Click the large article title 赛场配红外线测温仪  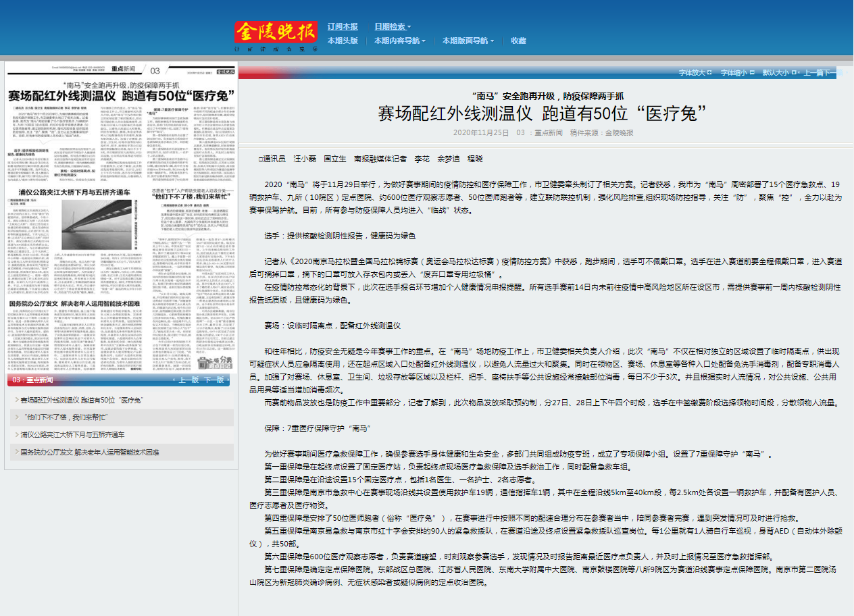point(542,113)
